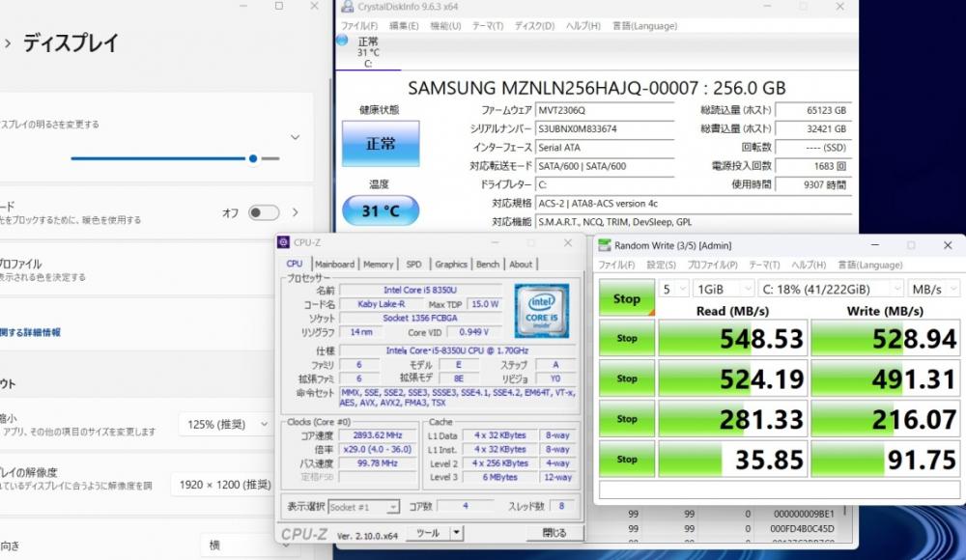The image size is (966, 560).
Task: Collapse the brightness section chevron
Action: (295, 137)
